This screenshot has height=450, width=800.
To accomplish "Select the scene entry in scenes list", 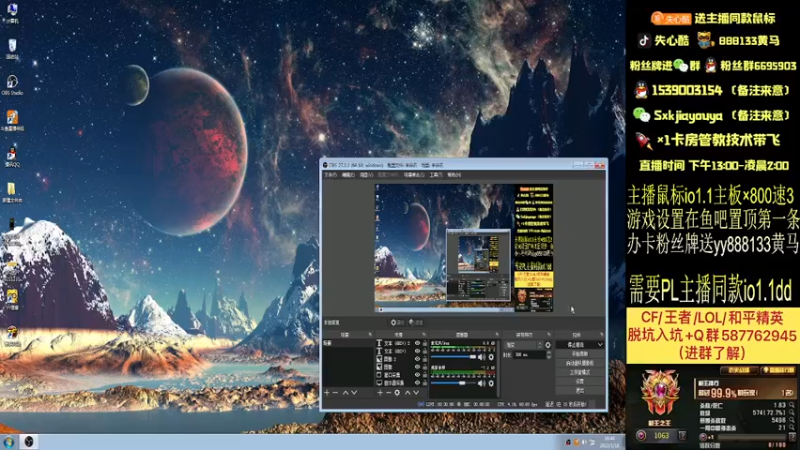I will tap(348, 343).
